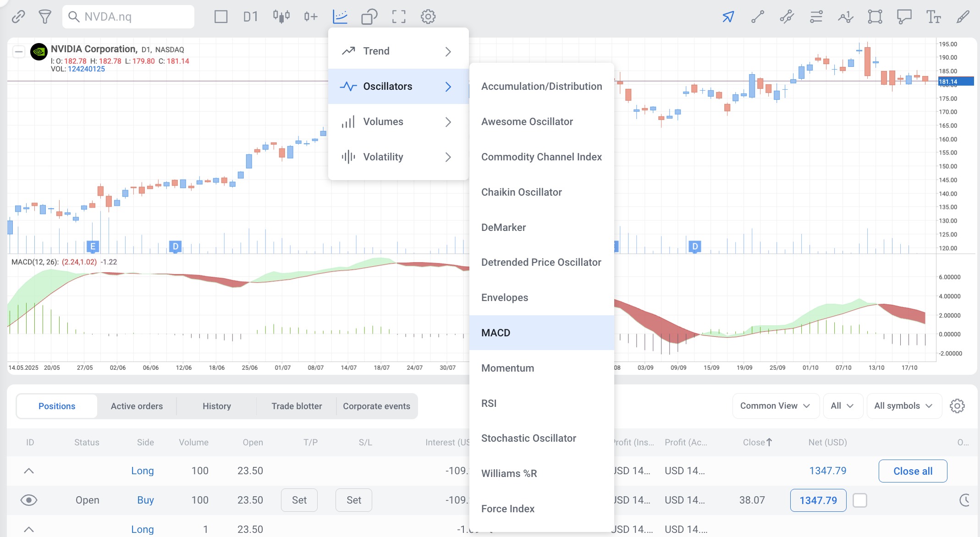Screen dimensions: 980x537
Task: Select the trend line drawing tool
Action: coord(757,17)
